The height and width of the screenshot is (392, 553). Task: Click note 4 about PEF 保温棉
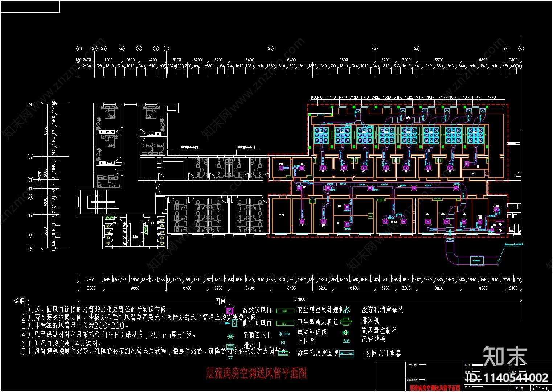[109, 334]
